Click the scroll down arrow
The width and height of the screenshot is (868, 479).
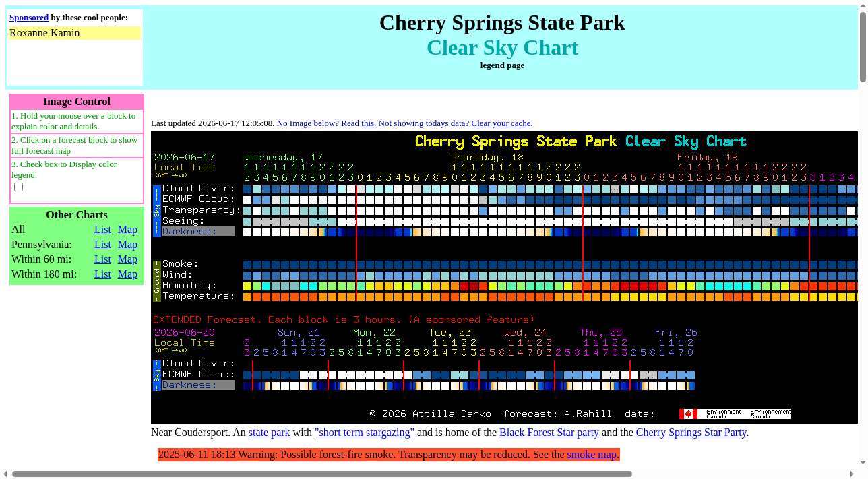(863, 464)
